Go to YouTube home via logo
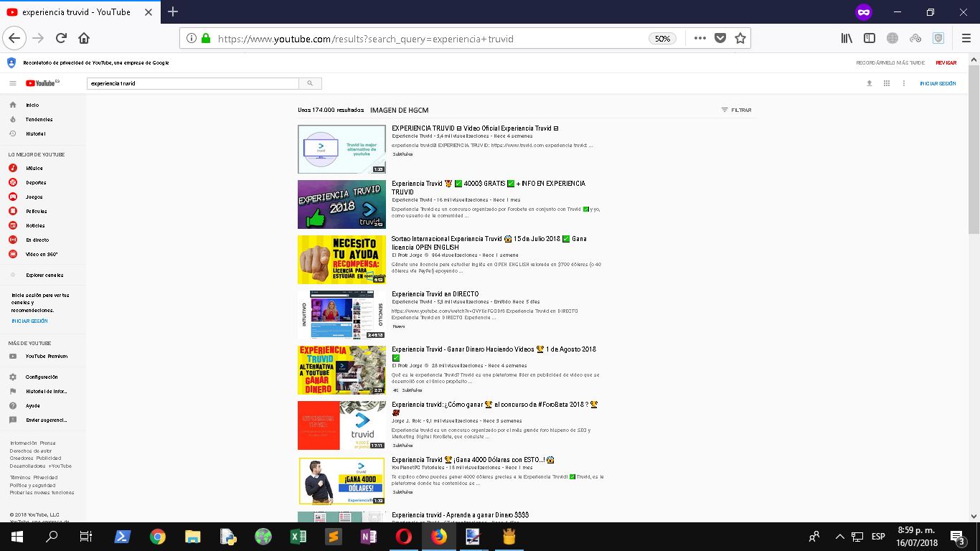Viewport: 980px width, 551px height. tap(42, 83)
